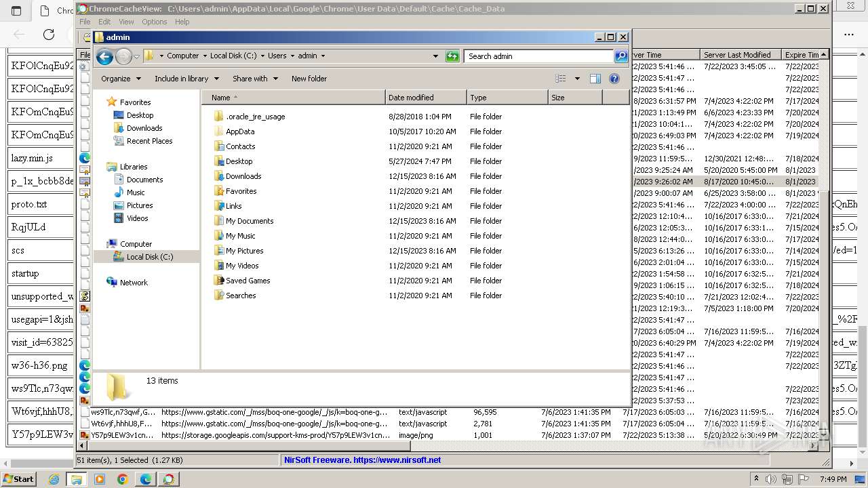Open Explorer help icon
The height and width of the screenshot is (488, 868).
[614, 79]
